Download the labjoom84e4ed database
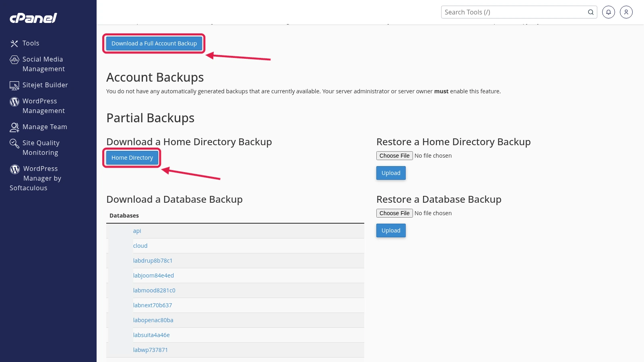644x362 pixels. coord(153,276)
